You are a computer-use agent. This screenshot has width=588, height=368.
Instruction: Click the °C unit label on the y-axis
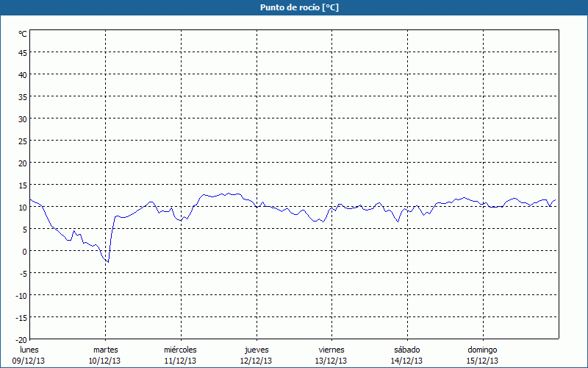(x=23, y=34)
